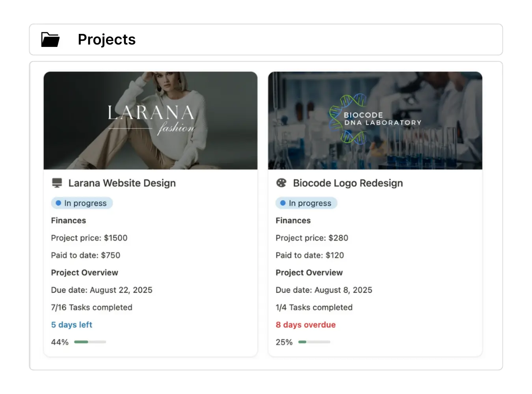The height and width of the screenshot is (394, 532).
Task: Open the Biocode Logo Redesign project title
Action: click(348, 183)
